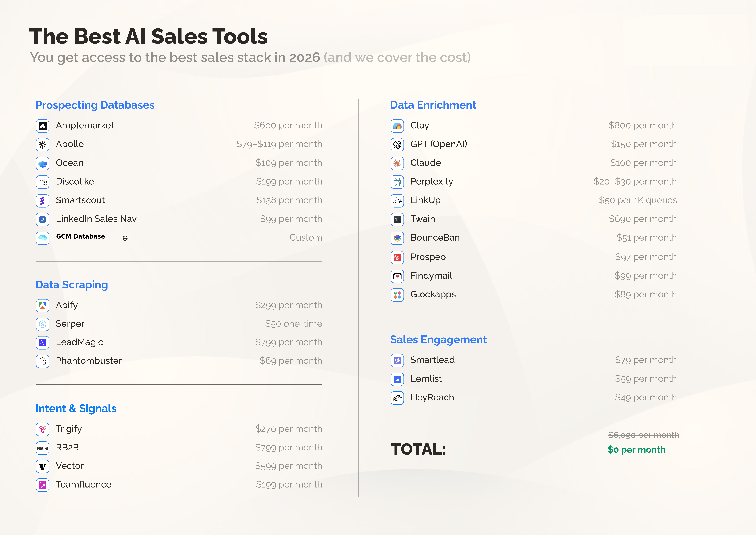The width and height of the screenshot is (756, 535).
Task: Select the Apollo asterisk icon
Action: point(42,145)
